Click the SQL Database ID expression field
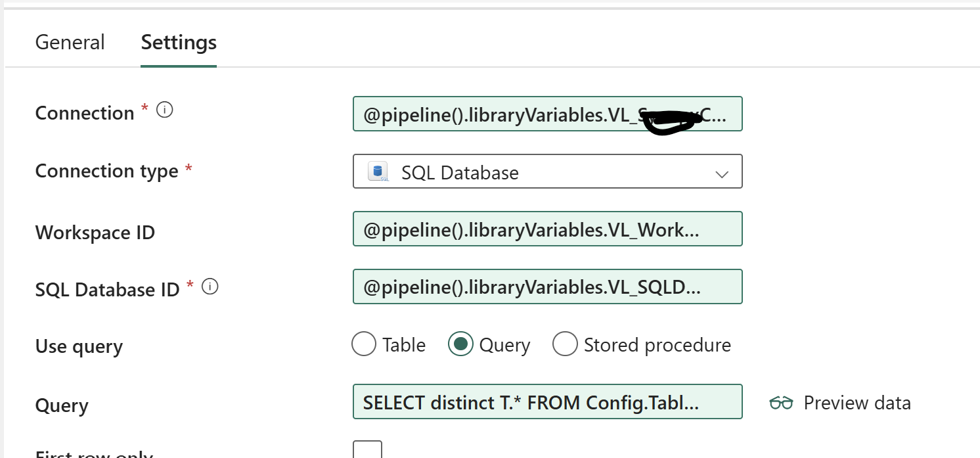The width and height of the screenshot is (980, 458). 548,286
